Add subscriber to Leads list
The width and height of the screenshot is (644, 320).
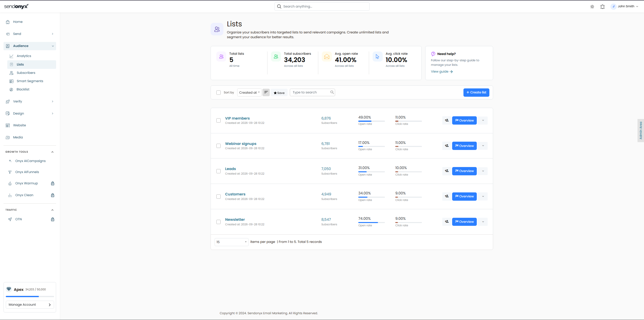point(447,171)
